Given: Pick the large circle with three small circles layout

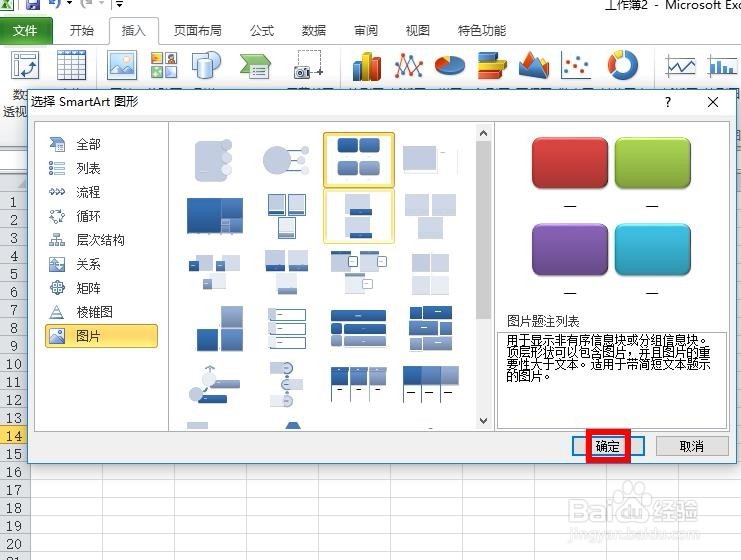Looking at the screenshot, I should (x=286, y=160).
